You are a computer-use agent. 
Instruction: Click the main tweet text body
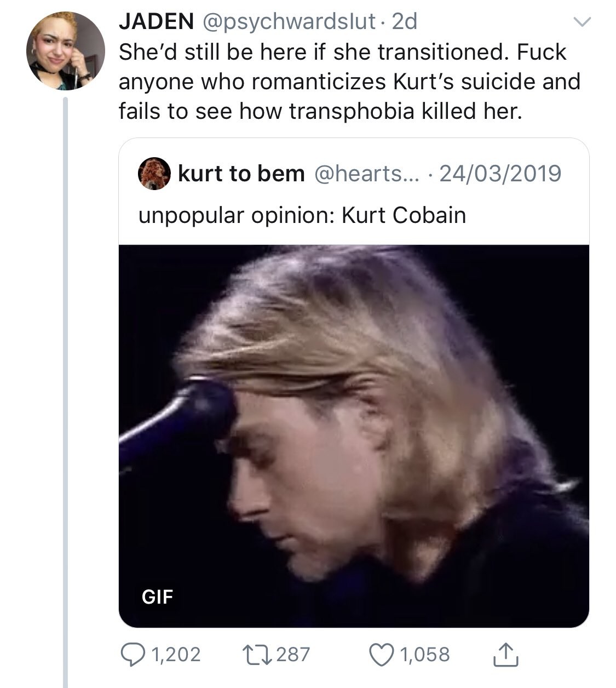point(349,82)
